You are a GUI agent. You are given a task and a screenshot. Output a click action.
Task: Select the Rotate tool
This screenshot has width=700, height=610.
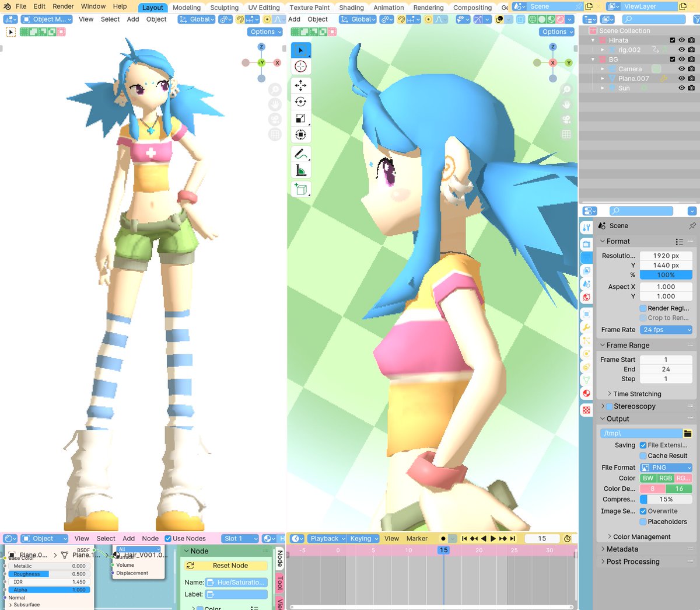point(300,102)
